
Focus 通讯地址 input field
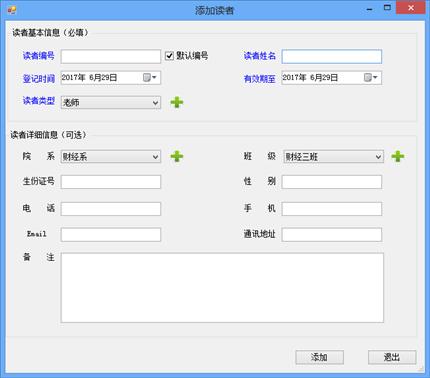[332, 235]
